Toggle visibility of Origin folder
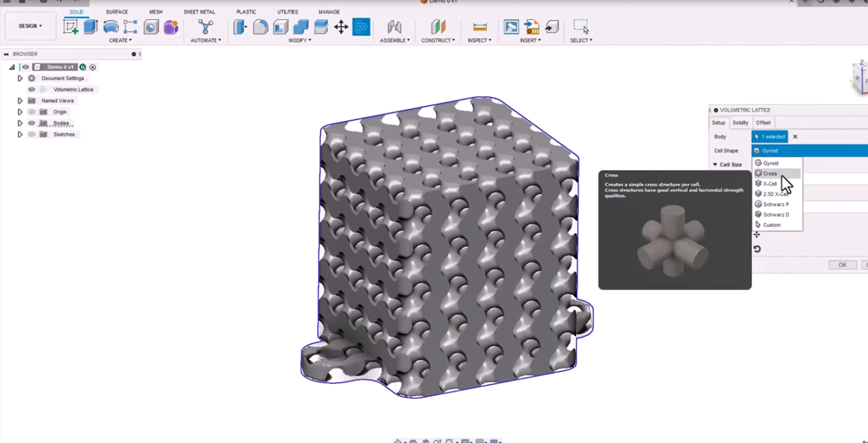The image size is (868, 443). pyautogui.click(x=31, y=112)
